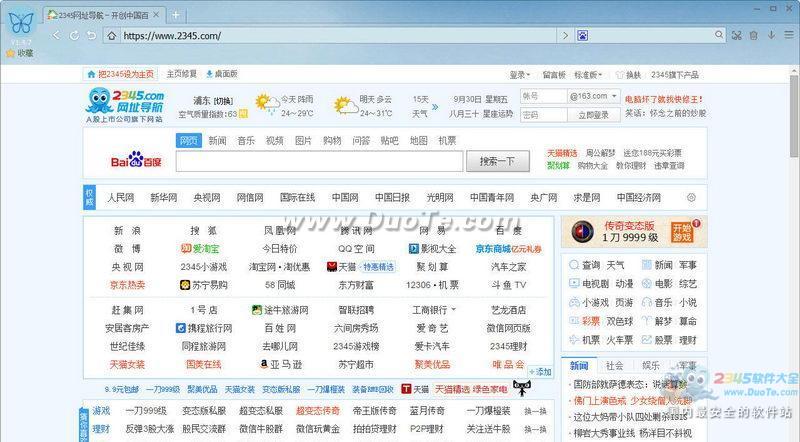800x442 pixels.
Task: Click 开始游戏 in the game ad
Action: [x=683, y=232]
